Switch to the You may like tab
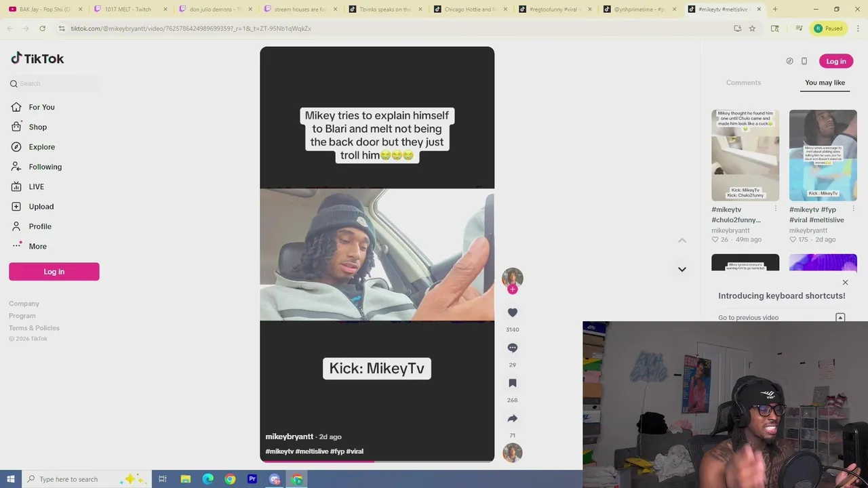The height and width of the screenshot is (488, 868). coord(825,83)
